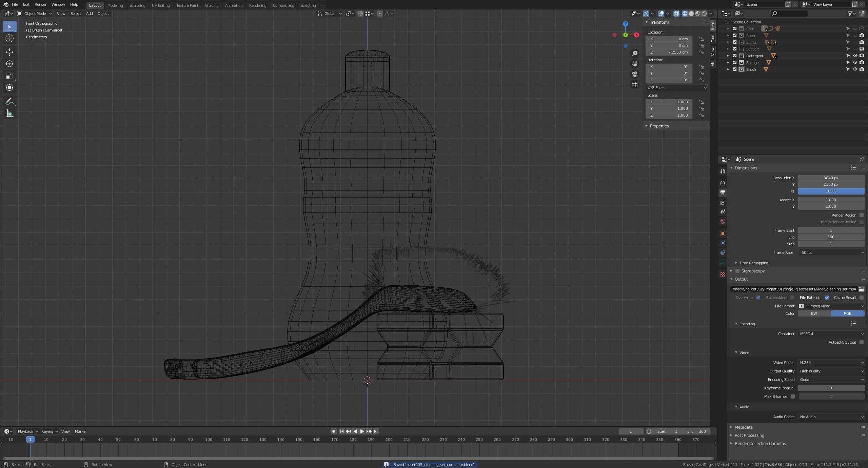Activate the Move tool
The height and width of the screenshot is (468, 868).
pos(9,52)
